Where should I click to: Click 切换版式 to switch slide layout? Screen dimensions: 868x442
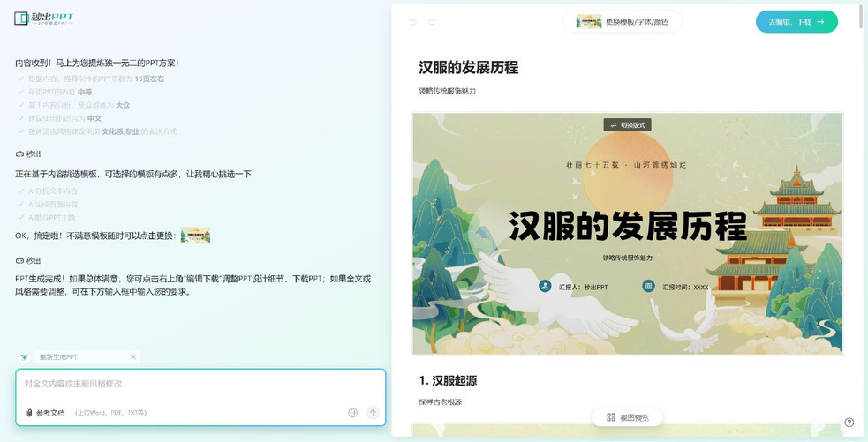tap(627, 125)
